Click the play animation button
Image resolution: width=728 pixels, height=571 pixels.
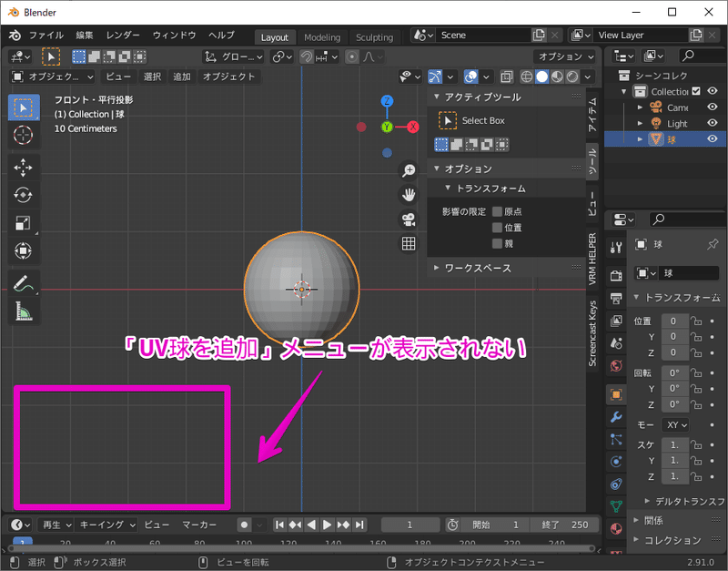(327, 525)
